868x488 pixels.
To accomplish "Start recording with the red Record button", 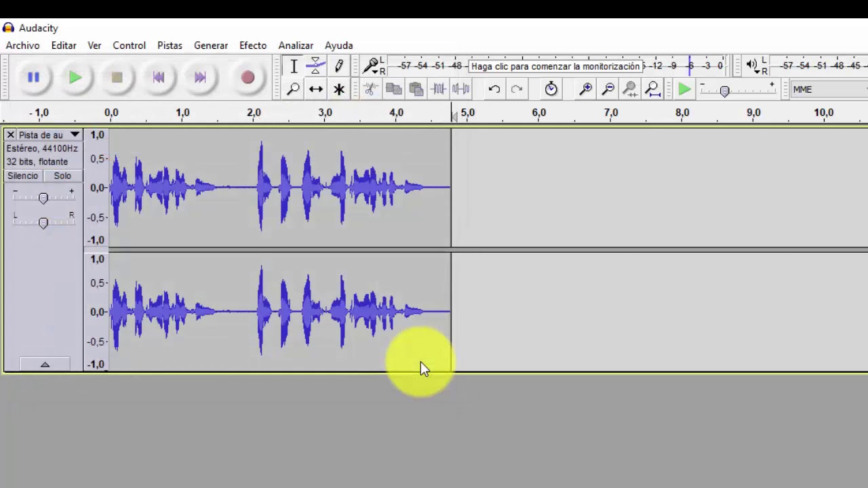I will 248,77.
